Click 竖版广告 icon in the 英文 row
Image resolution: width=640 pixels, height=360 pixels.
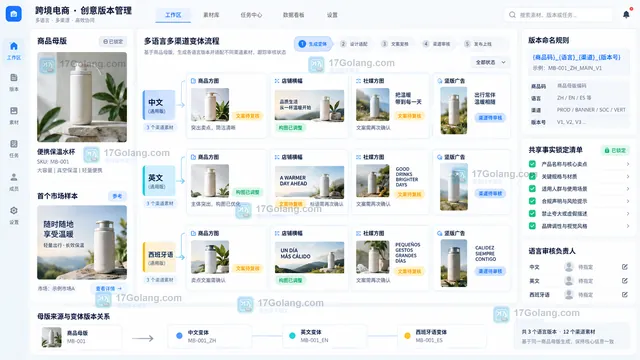pos(440,157)
